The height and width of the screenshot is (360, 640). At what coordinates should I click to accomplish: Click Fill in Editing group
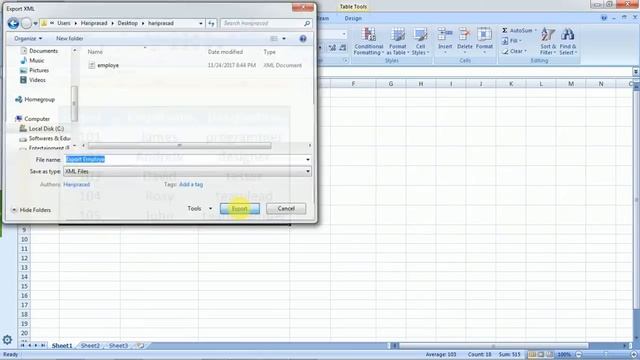click(512, 41)
